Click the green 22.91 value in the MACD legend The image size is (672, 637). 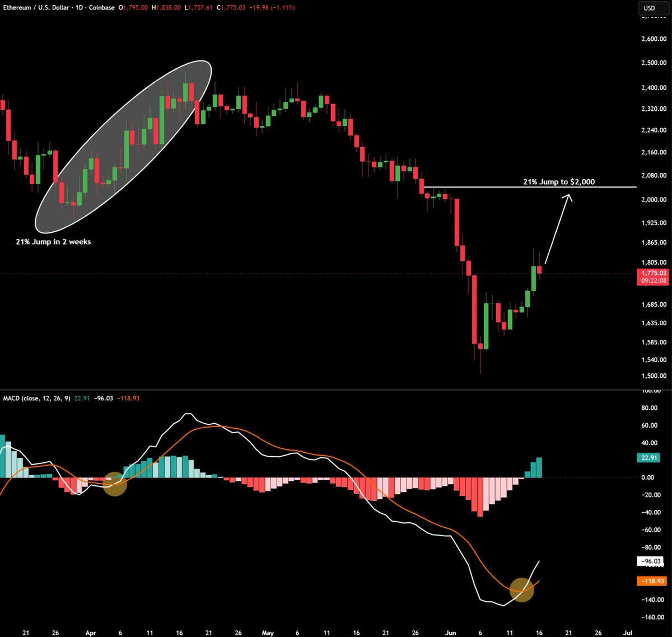point(82,398)
